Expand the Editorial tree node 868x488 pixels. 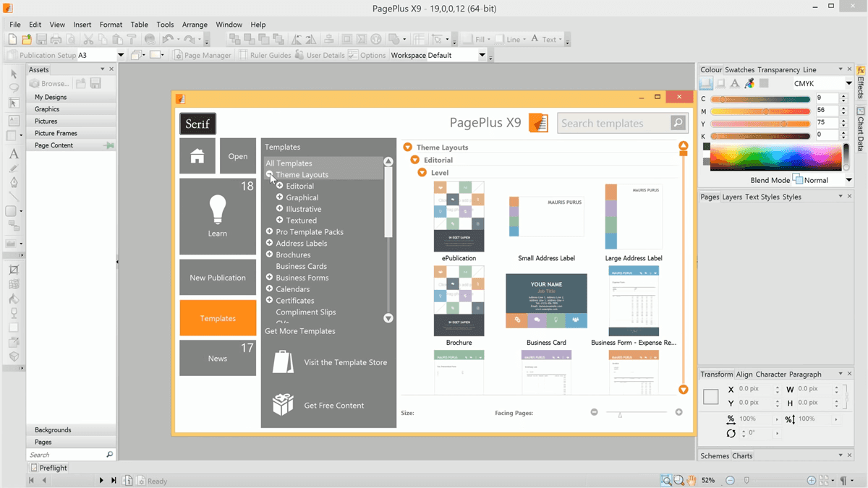(280, 186)
